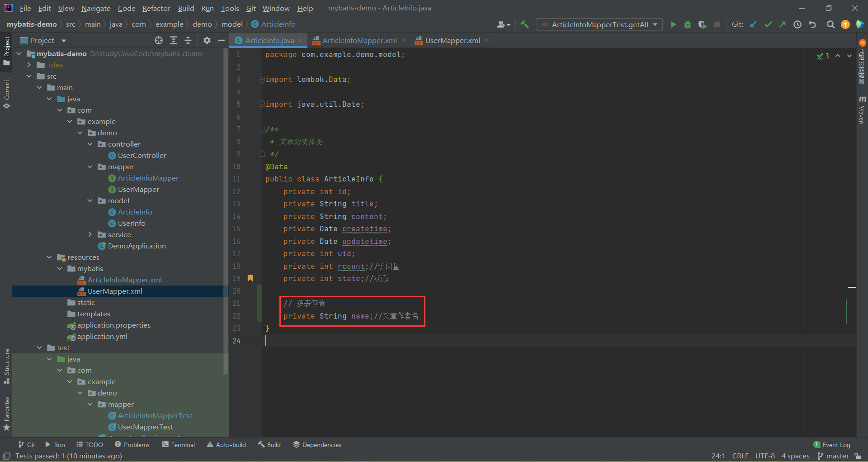
Task: Rollback changes with the undo arrow icon
Action: 812,24
